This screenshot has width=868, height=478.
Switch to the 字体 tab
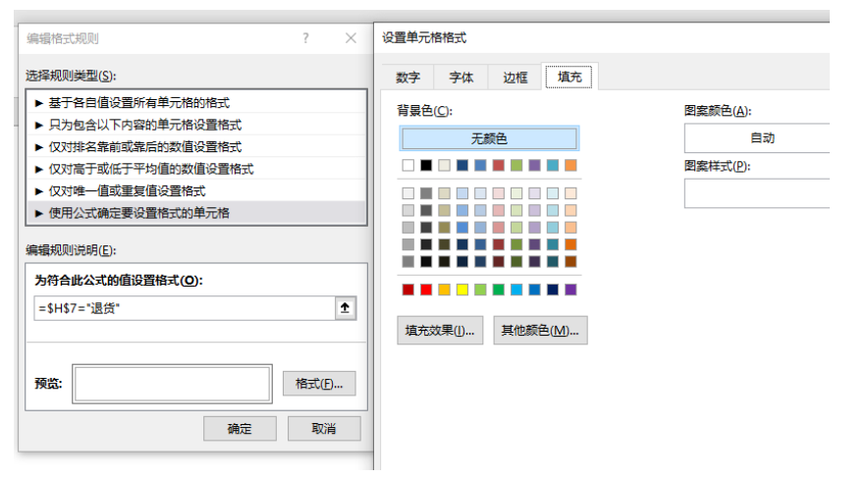tap(461, 78)
